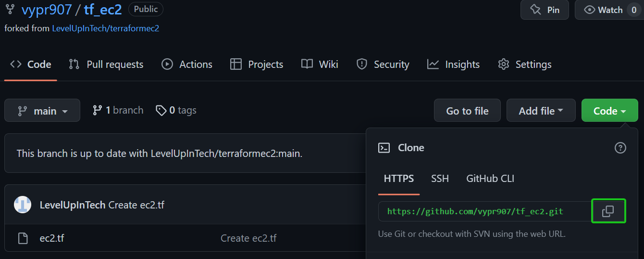Click the file icon beside ec2.tf
644x259 pixels.
point(23,238)
